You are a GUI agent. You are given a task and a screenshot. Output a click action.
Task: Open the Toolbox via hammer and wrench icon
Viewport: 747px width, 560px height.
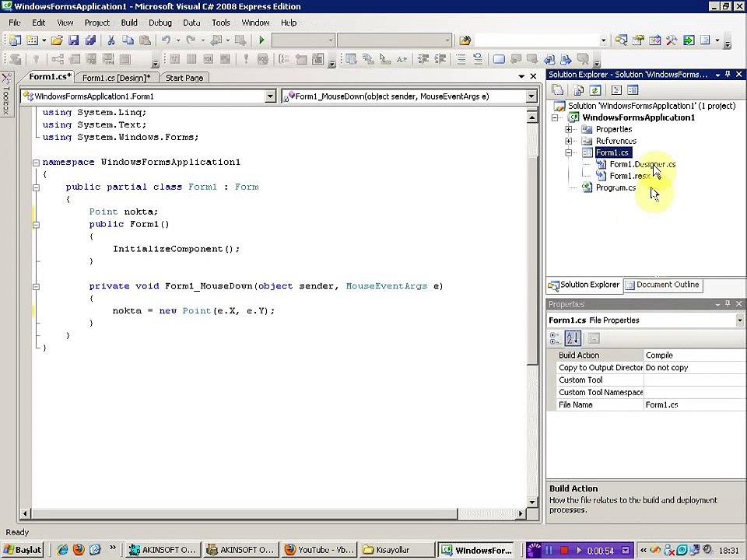click(x=672, y=40)
